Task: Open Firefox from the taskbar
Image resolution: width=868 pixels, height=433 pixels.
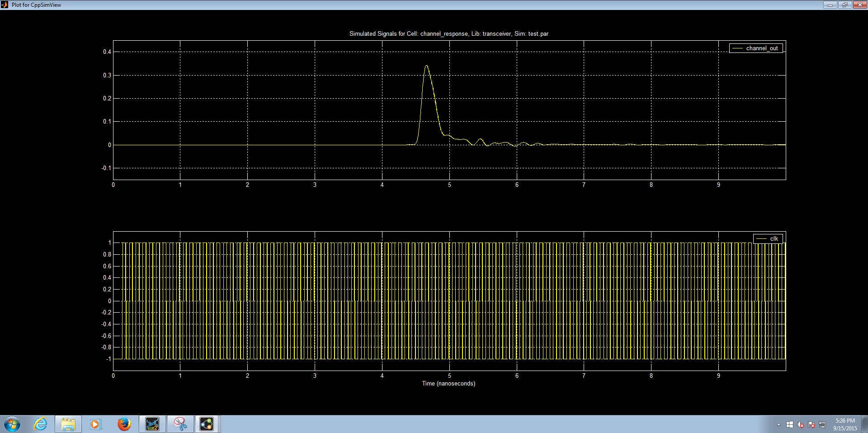Action: (124, 424)
